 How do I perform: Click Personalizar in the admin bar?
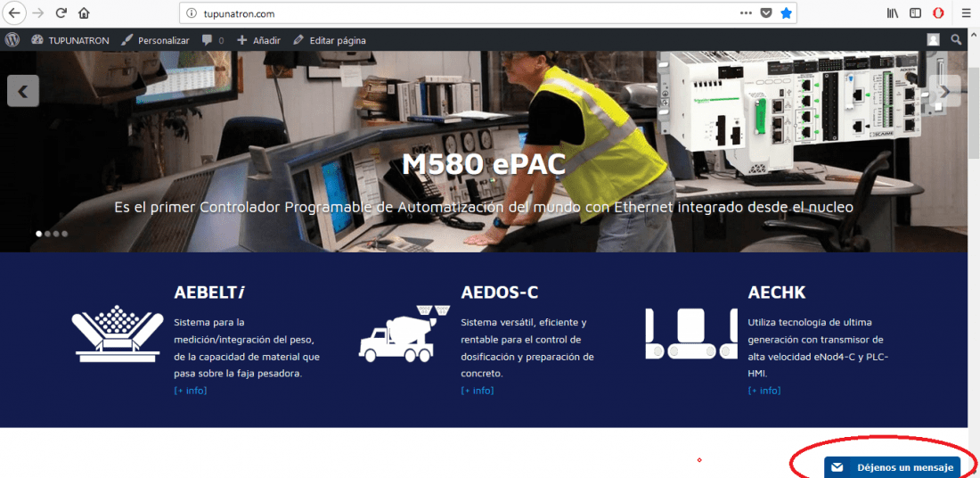[x=155, y=40]
